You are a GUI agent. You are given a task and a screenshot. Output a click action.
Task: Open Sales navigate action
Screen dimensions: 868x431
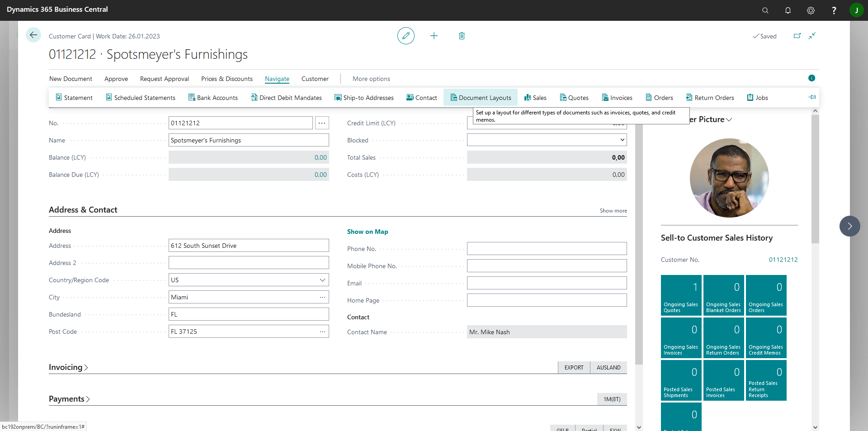(535, 98)
